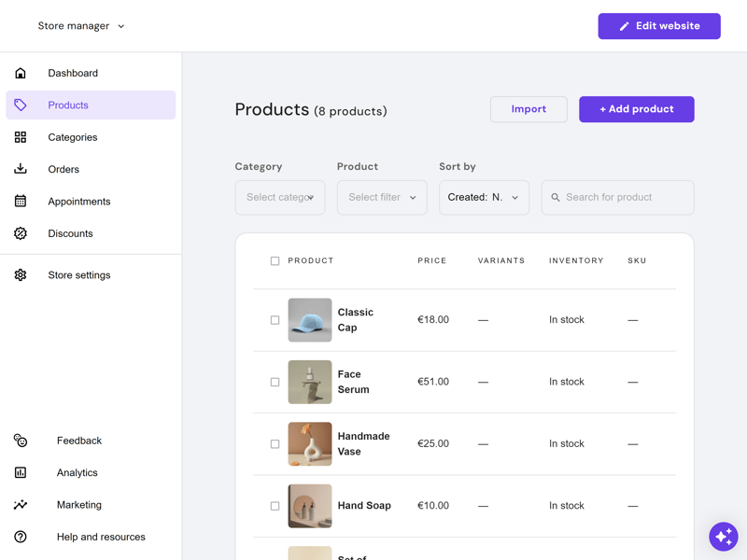Click the Search for product field
747x560 pixels.
617,197
